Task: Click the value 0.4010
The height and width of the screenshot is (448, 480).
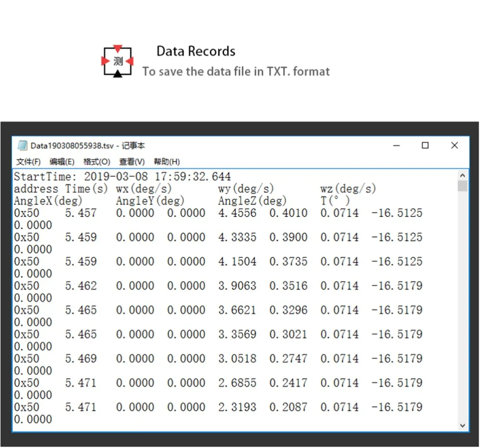Action: coord(288,213)
